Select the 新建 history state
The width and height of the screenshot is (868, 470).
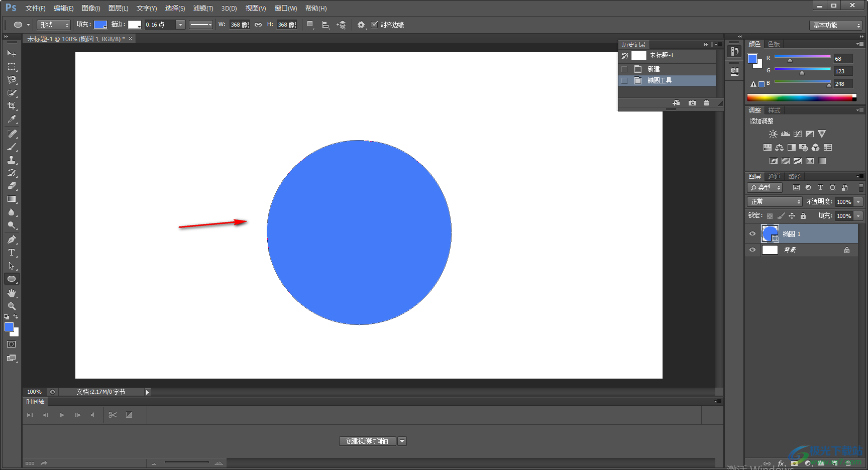[667, 69]
